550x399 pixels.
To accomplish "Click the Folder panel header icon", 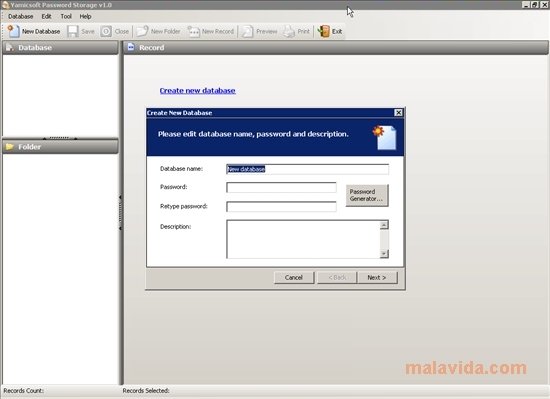I will click(x=9, y=147).
